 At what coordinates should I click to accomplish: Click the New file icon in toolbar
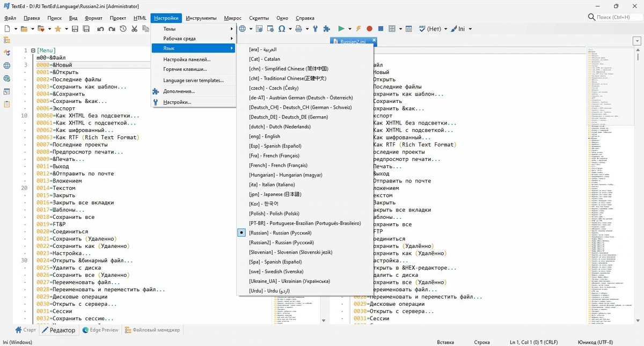[x=8, y=28]
